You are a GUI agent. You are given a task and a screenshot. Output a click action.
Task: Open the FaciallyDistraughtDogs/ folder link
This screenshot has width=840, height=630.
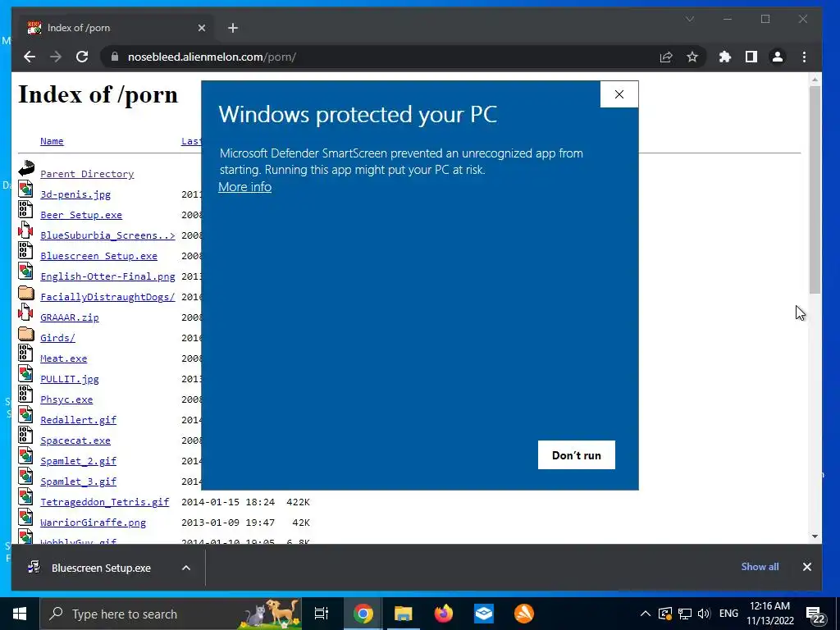(x=107, y=297)
